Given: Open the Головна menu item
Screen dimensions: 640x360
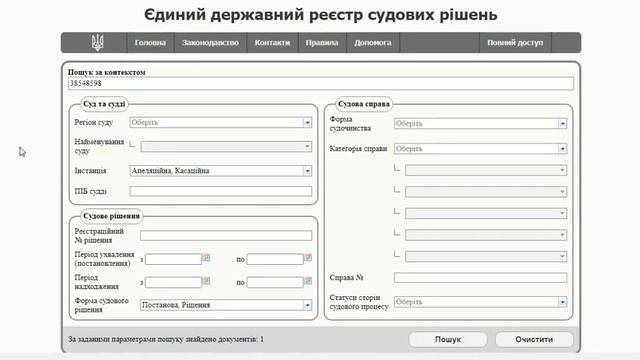Looking at the screenshot, I should tap(150, 42).
